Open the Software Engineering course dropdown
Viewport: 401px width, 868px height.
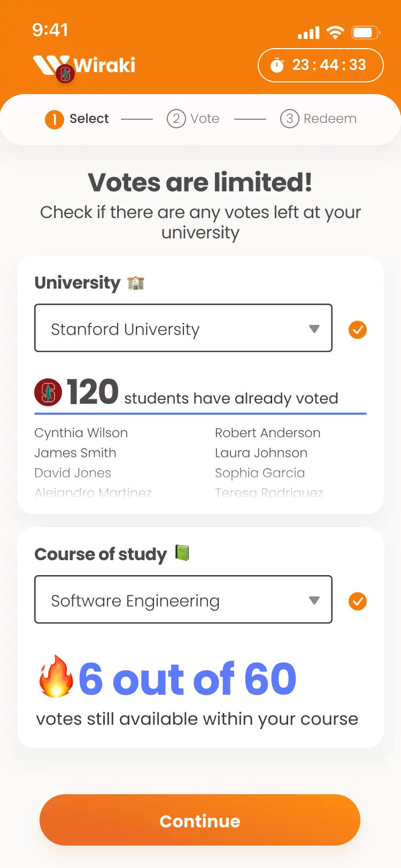pos(183,600)
